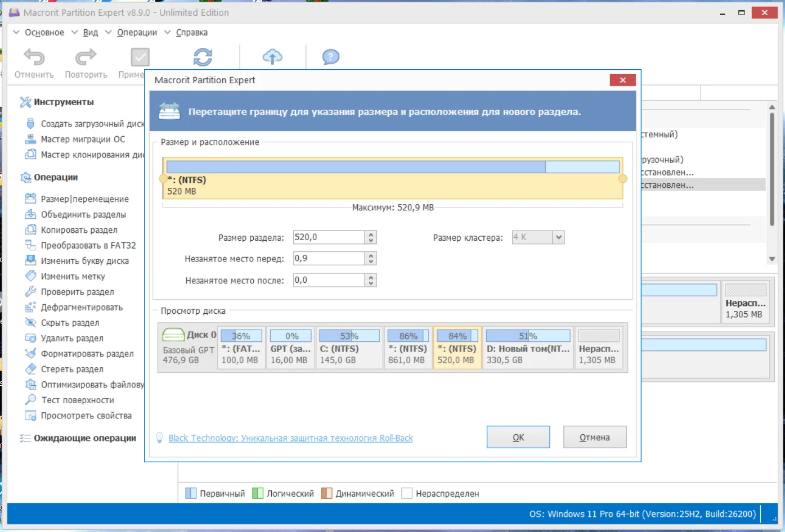Choose Удалить раздел in operations list
The width and height of the screenshot is (785, 532).
(x=72, y=339)
